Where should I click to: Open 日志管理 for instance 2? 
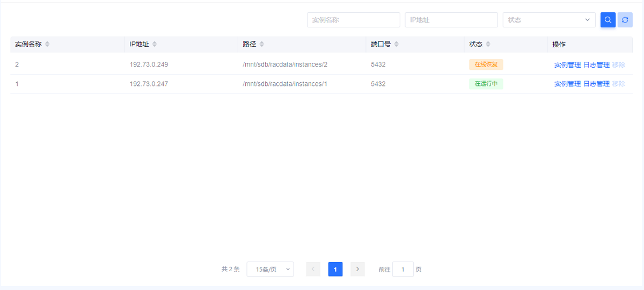coord(596,65)
